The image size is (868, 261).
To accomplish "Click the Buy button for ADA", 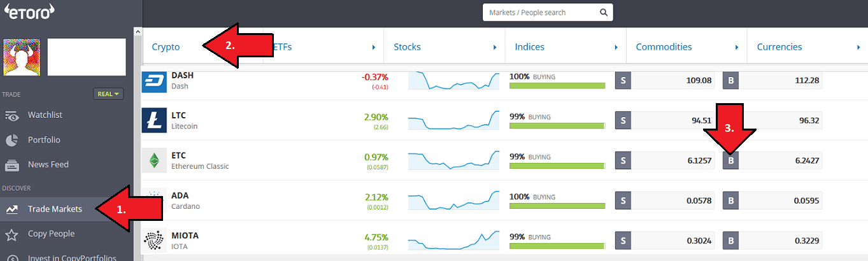I will coord(730,201).
